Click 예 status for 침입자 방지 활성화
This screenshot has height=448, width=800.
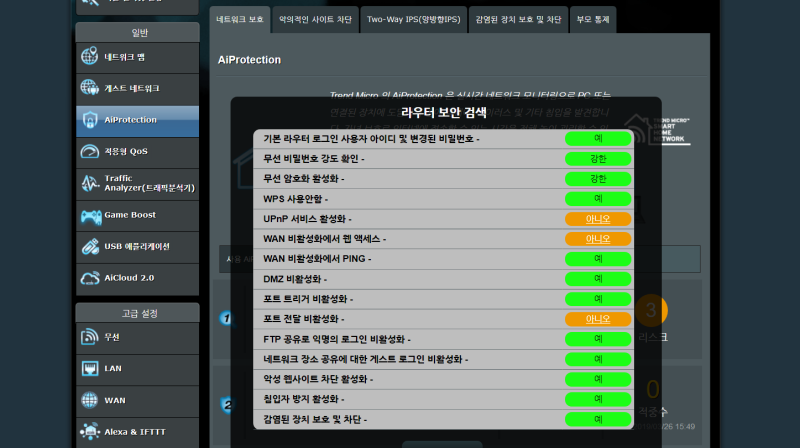(598, 399)
